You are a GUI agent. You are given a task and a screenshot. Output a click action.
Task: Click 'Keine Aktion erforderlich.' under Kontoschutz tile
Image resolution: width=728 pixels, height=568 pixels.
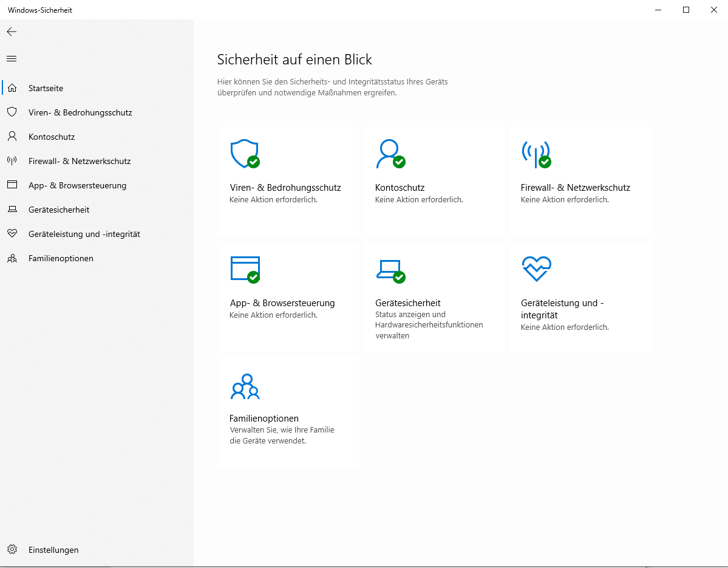pyautogui.click(x=419, y=200)
